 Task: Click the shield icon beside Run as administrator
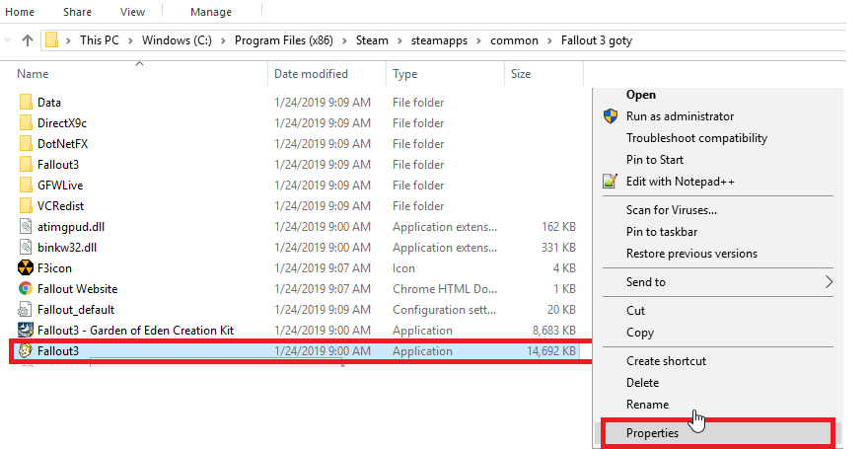(x=610, y=116)
